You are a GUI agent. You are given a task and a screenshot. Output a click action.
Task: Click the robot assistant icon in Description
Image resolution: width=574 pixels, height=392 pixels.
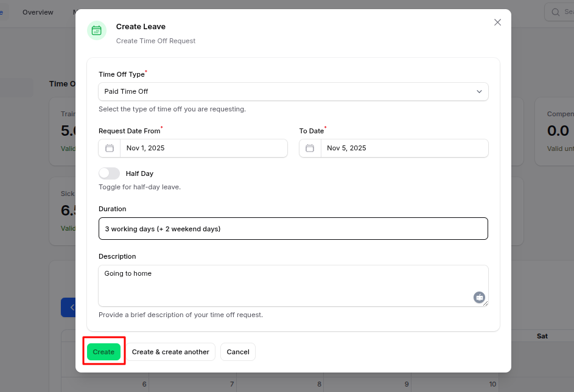coord(479,297)
